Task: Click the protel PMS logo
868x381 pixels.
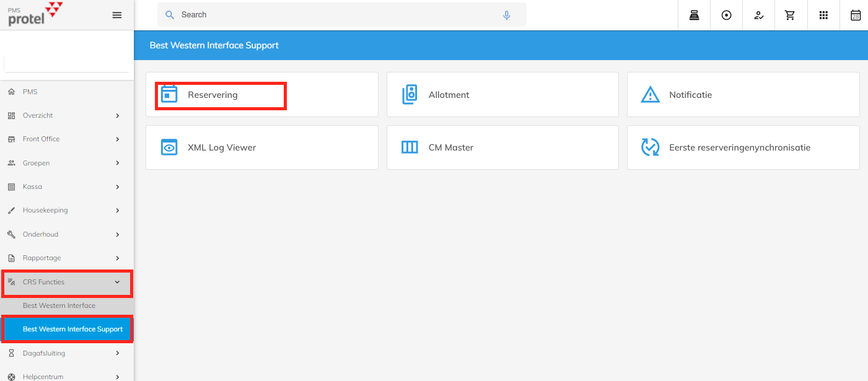Action: (35, 14)
